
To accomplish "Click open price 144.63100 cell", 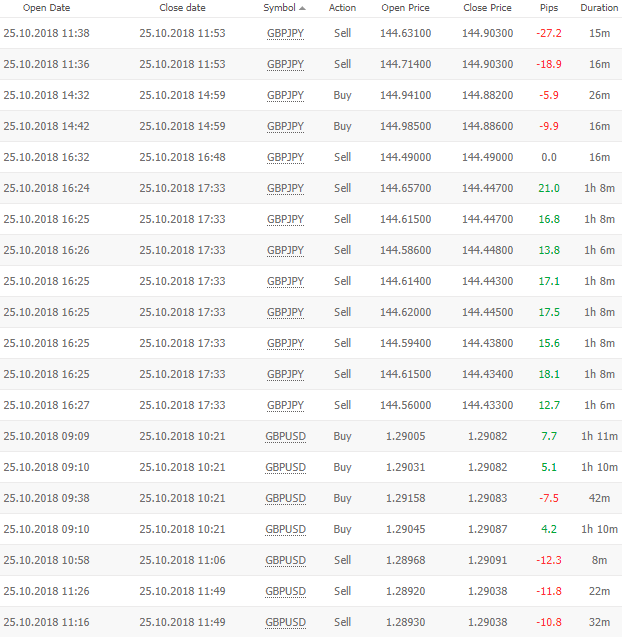I will coord(405,33).
